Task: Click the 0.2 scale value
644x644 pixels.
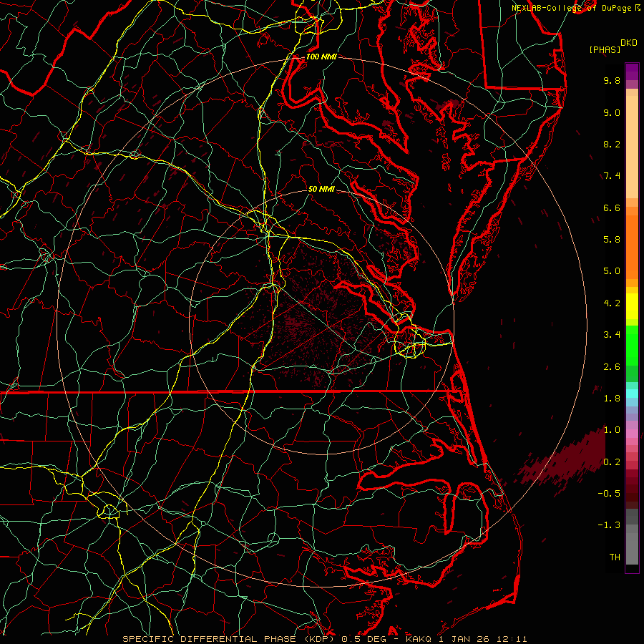Action: click(x=612, y=462)
